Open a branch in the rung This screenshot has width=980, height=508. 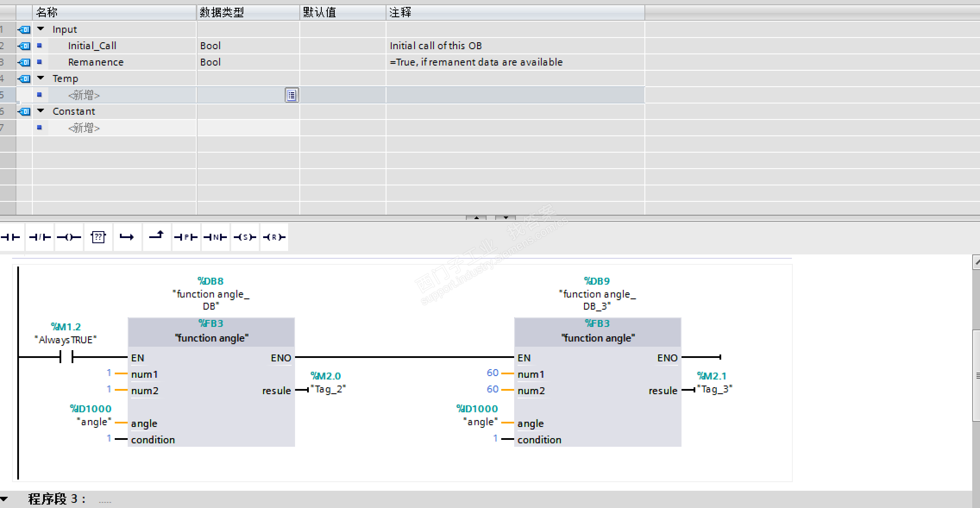[127, 237]
